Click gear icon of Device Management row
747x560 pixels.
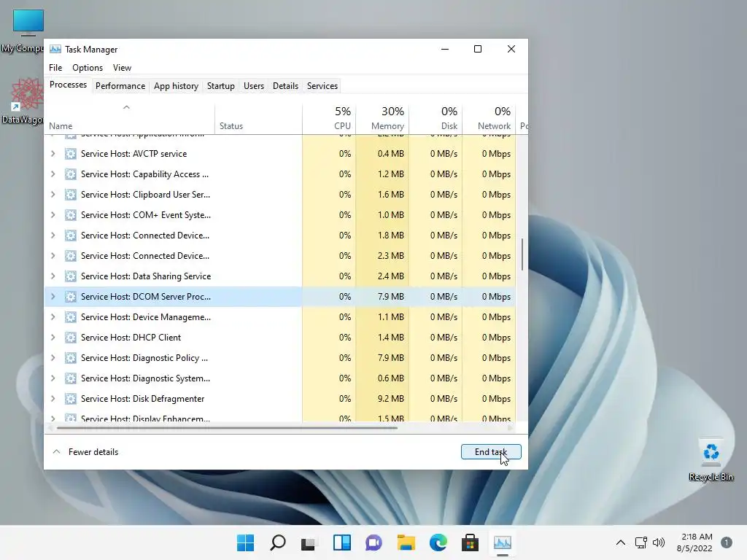[71, 317]
